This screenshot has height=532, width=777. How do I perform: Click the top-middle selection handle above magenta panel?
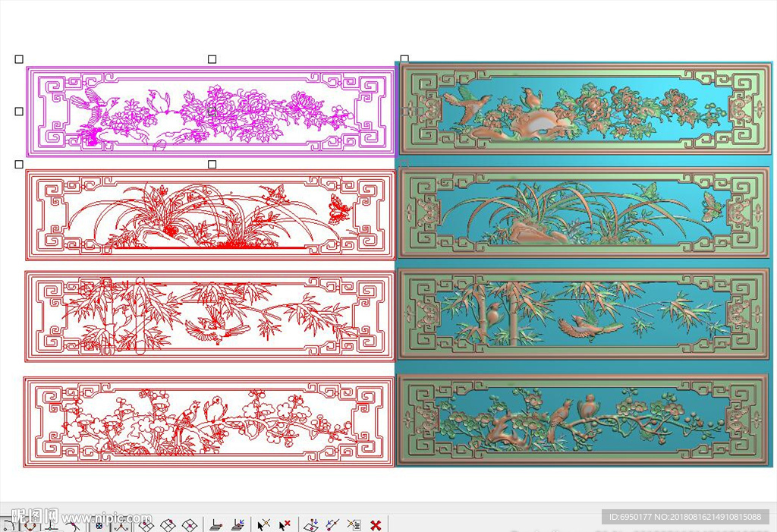(x=212, y=58)
